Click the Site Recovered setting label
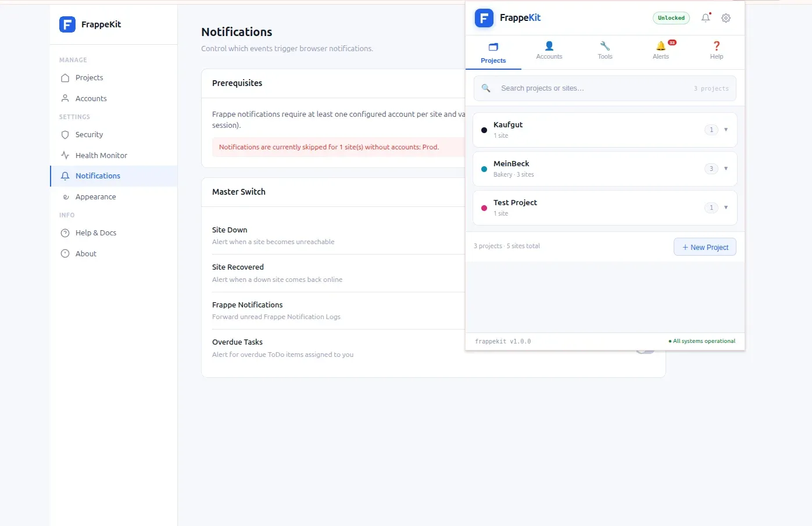 [x=238, y=267]
